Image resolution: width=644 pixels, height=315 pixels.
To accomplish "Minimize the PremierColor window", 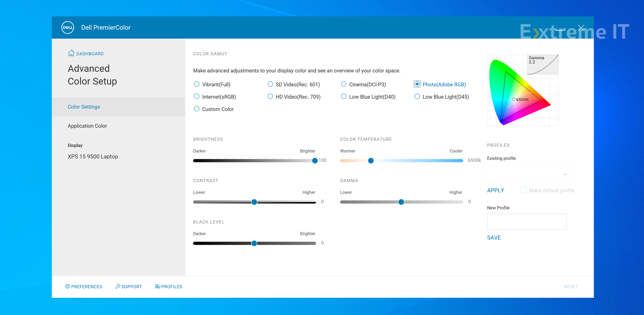I will coord(559,30).
